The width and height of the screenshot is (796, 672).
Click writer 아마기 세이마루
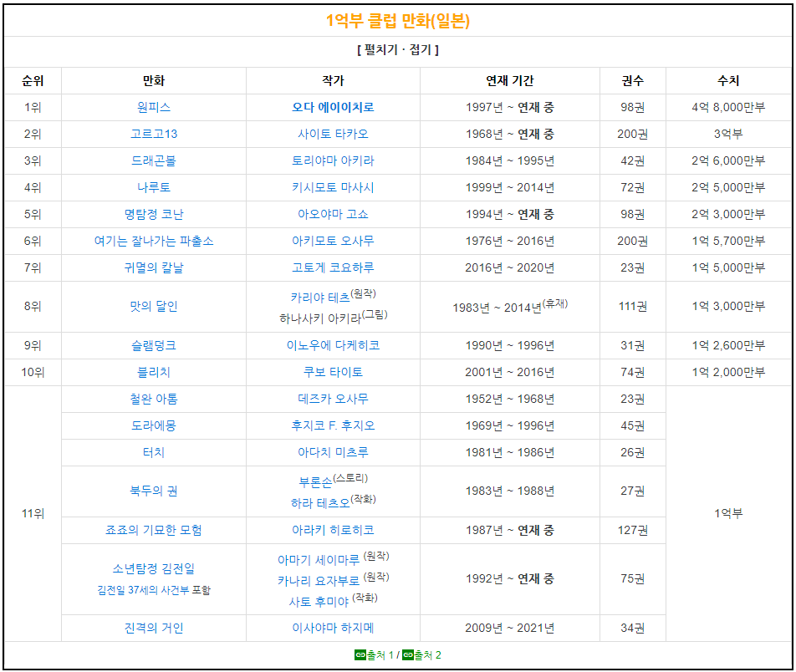(319, 560)
